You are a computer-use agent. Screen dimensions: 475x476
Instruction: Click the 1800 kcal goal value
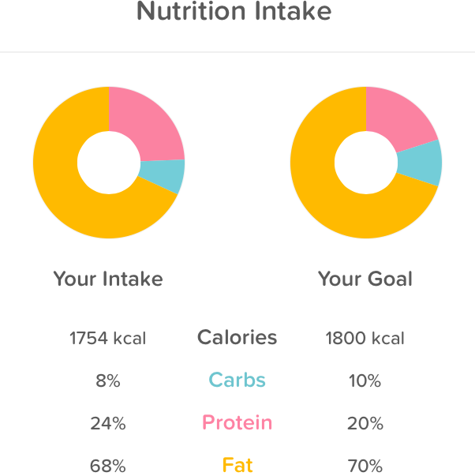pyautogui.click(x=365, y=339)
